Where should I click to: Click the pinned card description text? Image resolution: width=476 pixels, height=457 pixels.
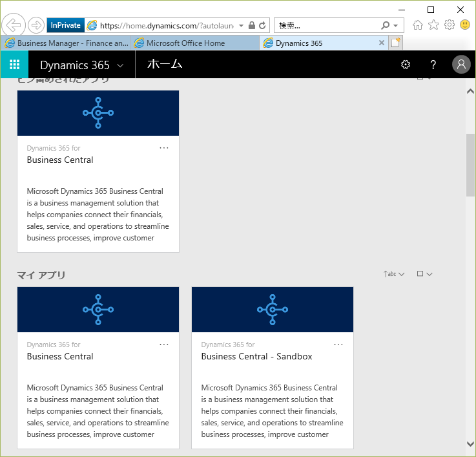98,215
